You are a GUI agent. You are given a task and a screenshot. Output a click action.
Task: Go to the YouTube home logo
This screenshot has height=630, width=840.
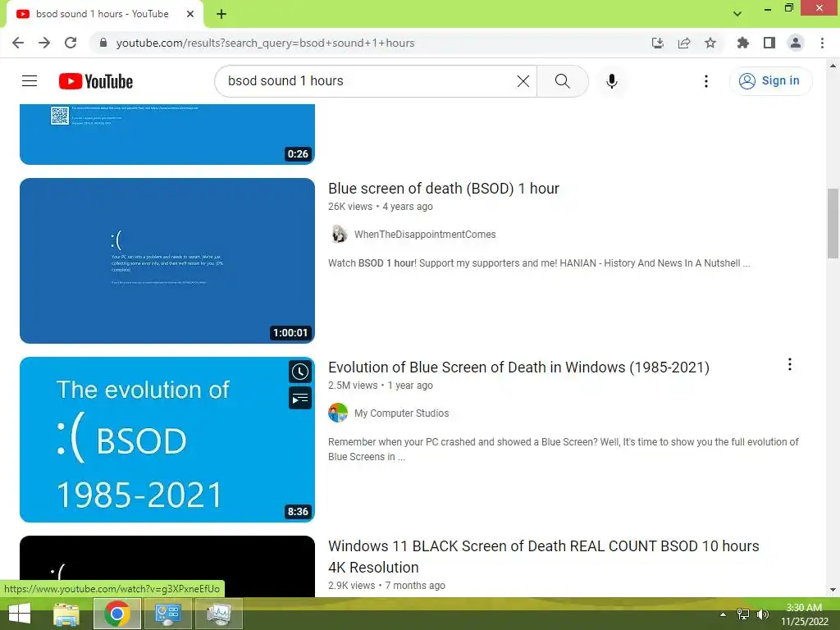pyautogui.click(x=96, y=81)
